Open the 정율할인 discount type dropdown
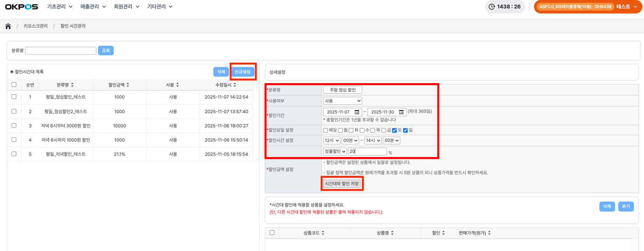The width and height of the screenshot is (644, 251). 335,152
